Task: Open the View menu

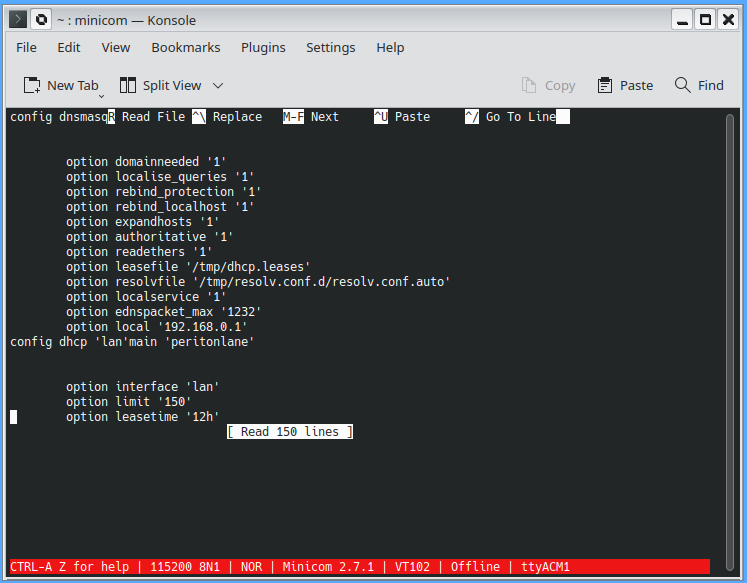Action: 116,47
